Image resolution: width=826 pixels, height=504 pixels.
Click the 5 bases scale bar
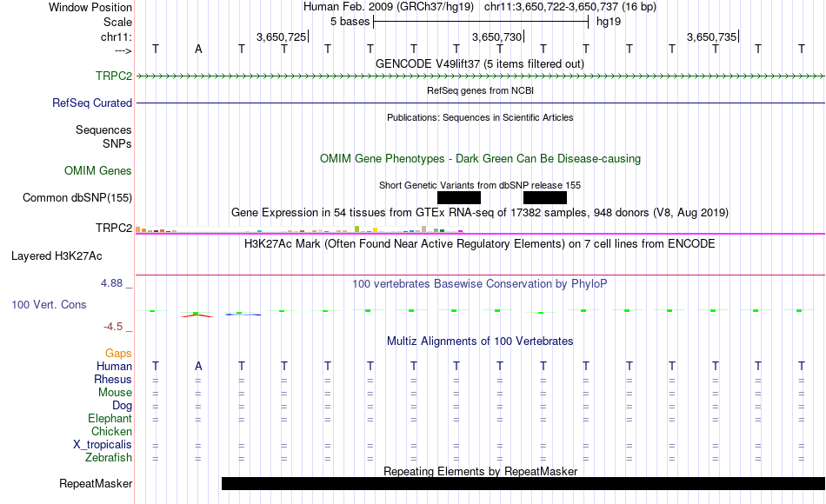(481, 22)
